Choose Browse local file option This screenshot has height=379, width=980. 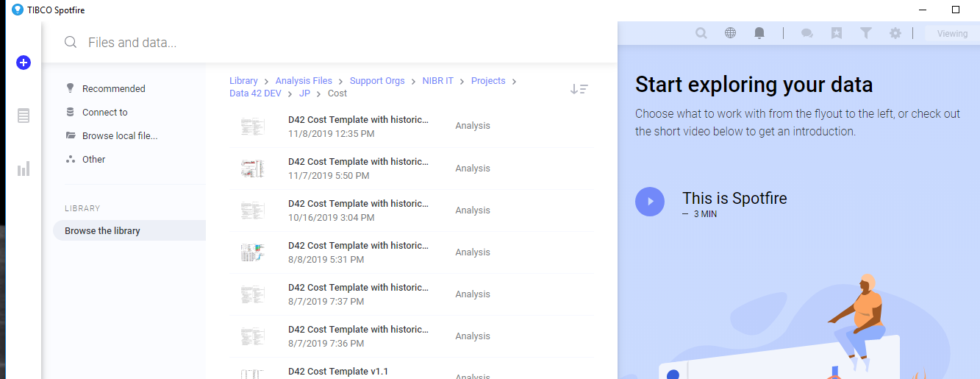point(119,136)
